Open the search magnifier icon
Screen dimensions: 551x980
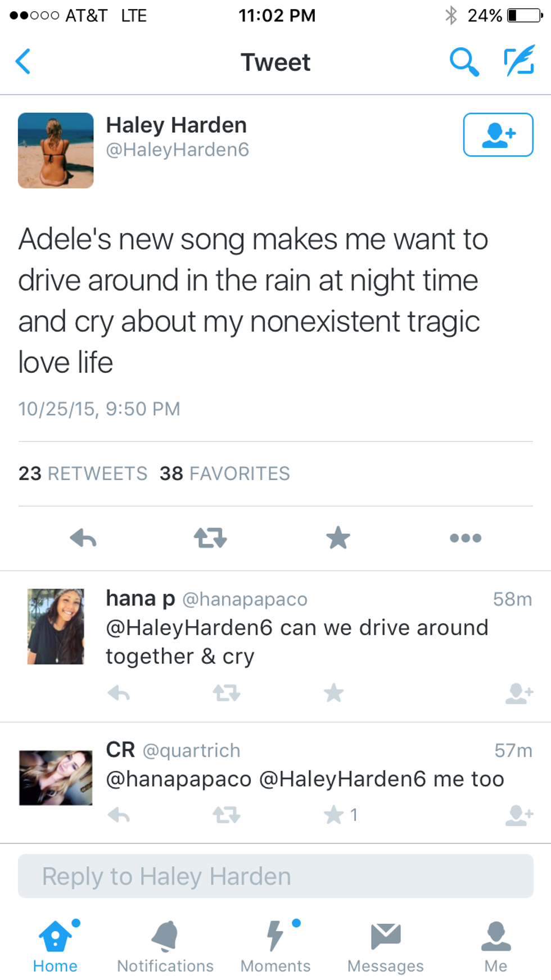tap(464, 62)
